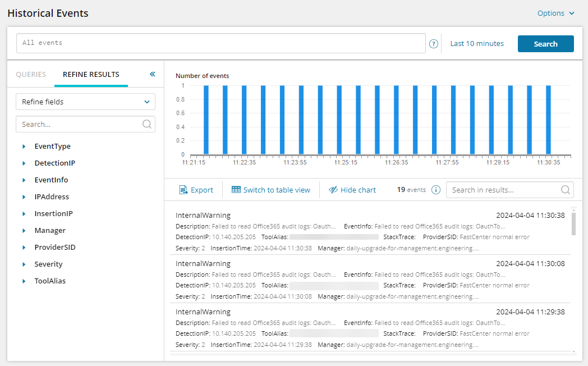588x366 pixels.
Task: Click the events info icon
Action: tap(435, 190)
